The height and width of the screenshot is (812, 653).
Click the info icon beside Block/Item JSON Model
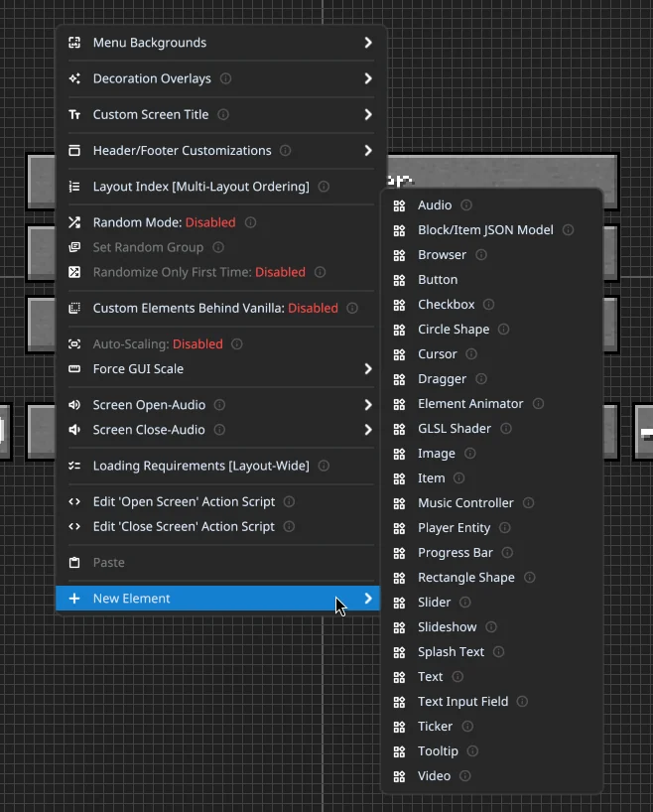pyautogui.click(x=568, y=230)
